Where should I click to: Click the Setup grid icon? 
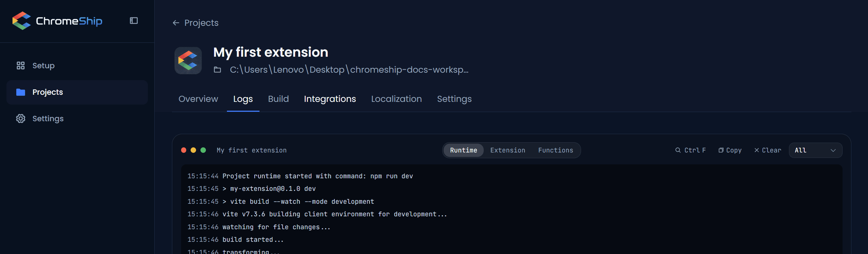(x=21, y=66)
